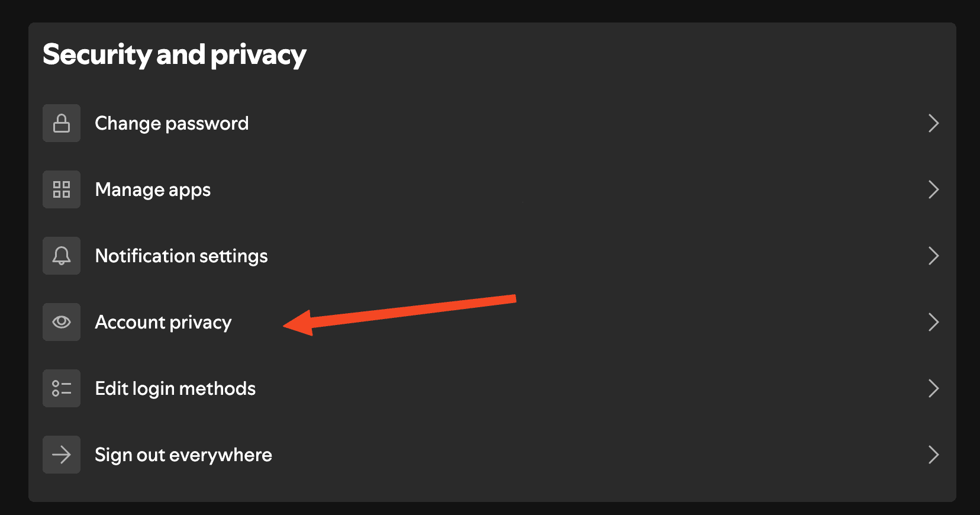The width and height of the screenshot is (980, 515).
Task: Click Sign out everywhere
Action: pyautogui.click(x=183, y=455)
